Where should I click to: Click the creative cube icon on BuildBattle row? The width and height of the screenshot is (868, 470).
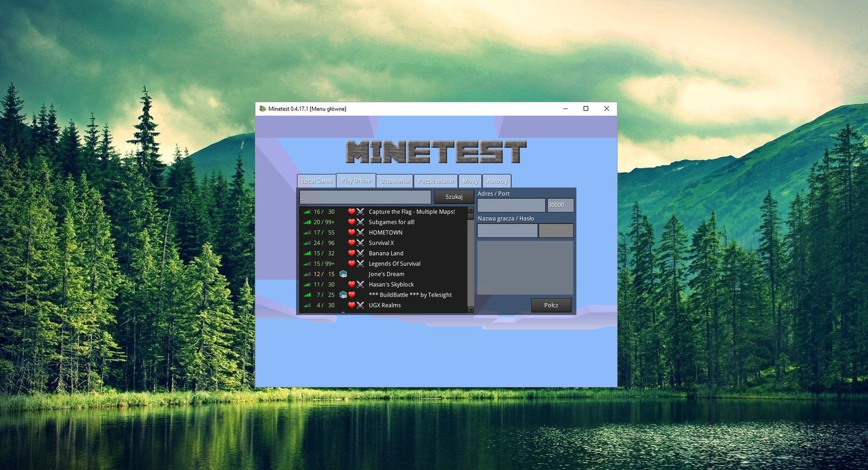tap(343, 295)
